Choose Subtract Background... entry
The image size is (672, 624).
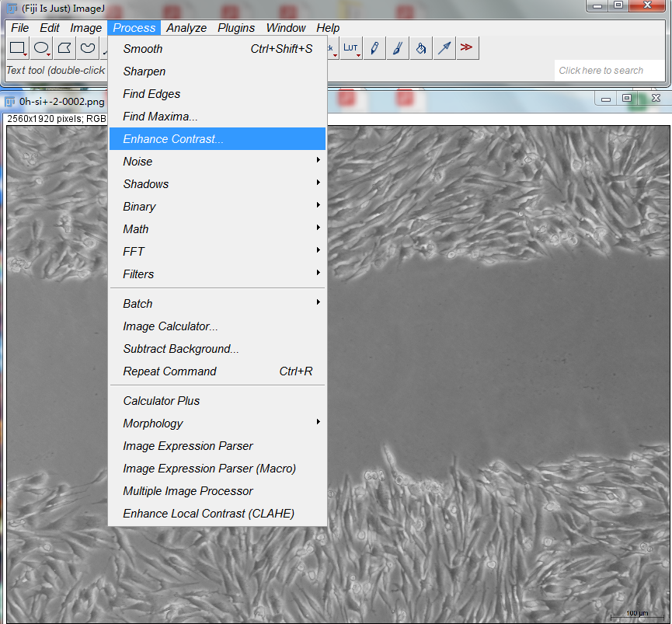pyautogui.click(x=218, y=349)
